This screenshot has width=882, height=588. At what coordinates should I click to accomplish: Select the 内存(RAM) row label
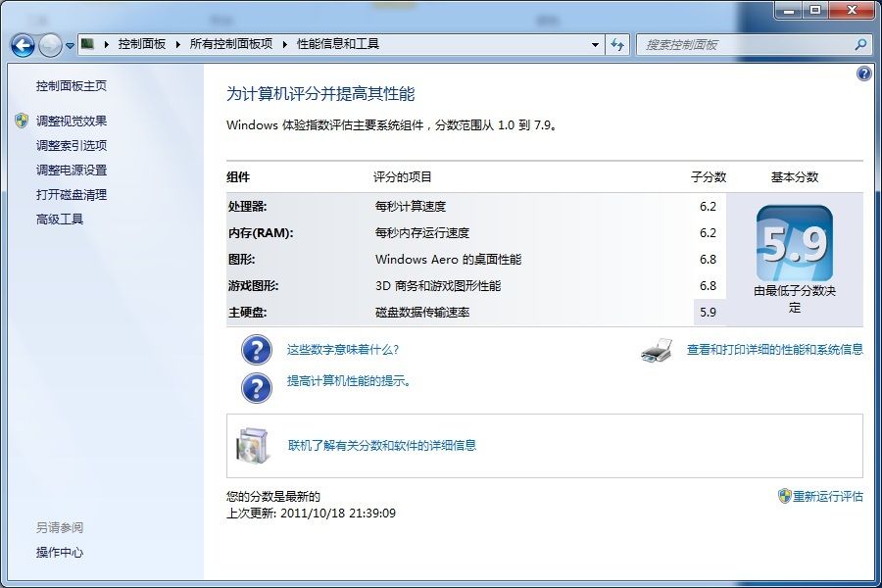click(261, 233)
